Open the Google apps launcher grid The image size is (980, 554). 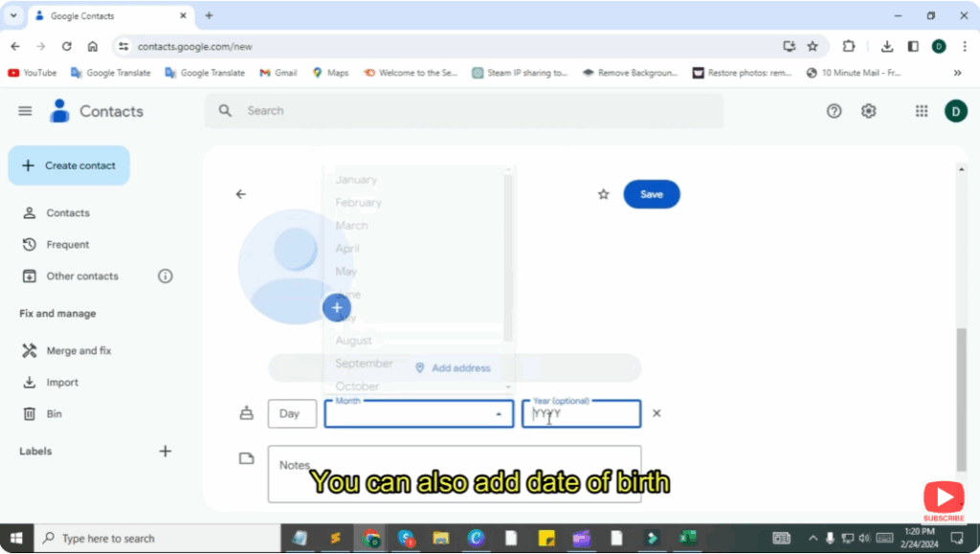(x=921, y=111)
